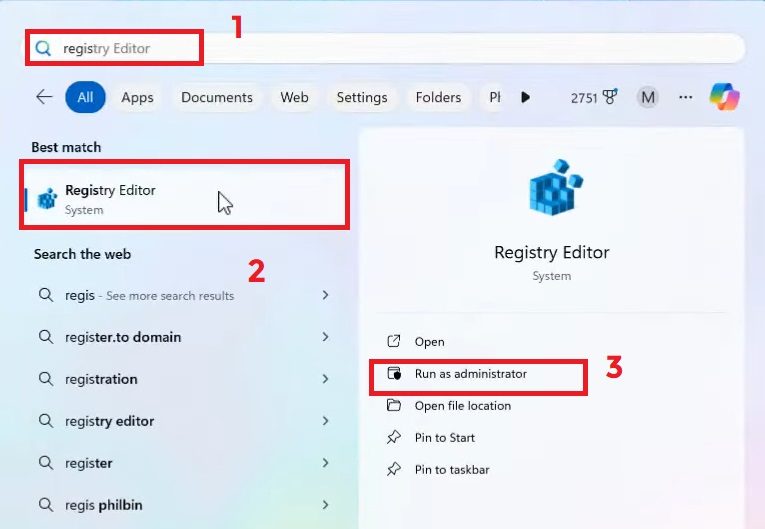Expand the register.to domain chevron
The height and width of the screenshot is (529, 765).
[x=325, y=337]
